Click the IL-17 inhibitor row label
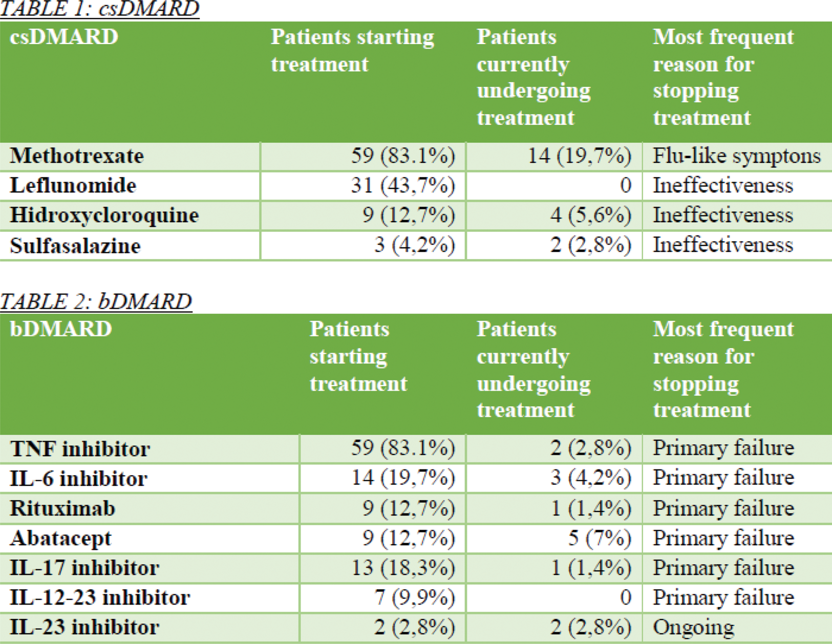The height and width of the screenshot is (644, 832). click(84, 568)
